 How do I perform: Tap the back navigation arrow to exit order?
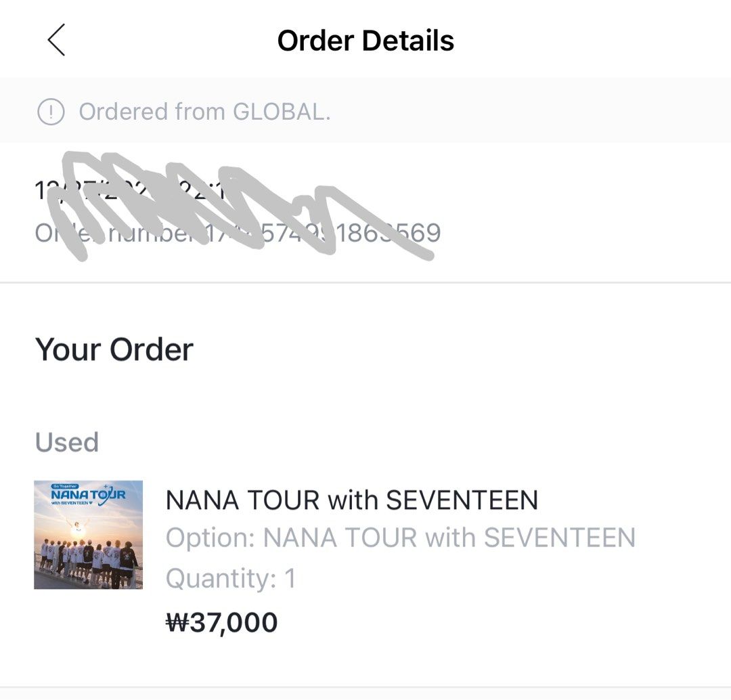click(x=56, y=40)
